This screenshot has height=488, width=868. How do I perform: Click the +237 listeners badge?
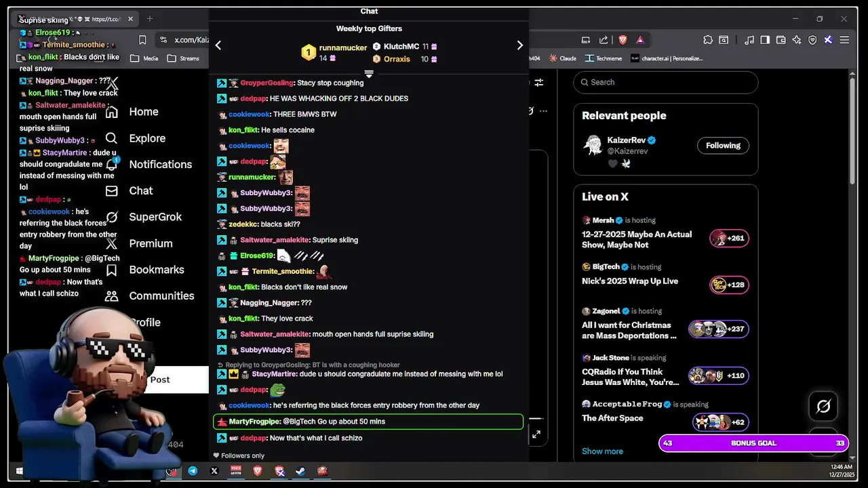pyautogui.click(x=718, y=329)
